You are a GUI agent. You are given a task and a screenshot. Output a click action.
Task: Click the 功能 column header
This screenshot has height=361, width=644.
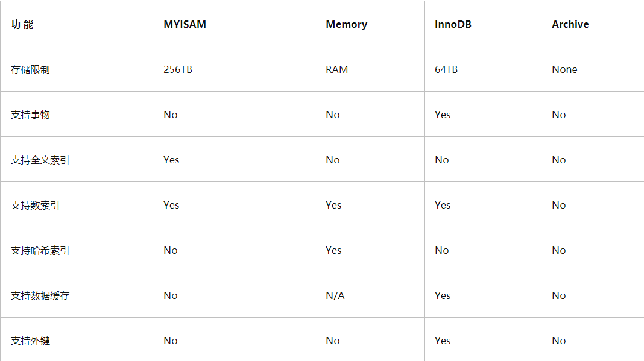(22, 24)
